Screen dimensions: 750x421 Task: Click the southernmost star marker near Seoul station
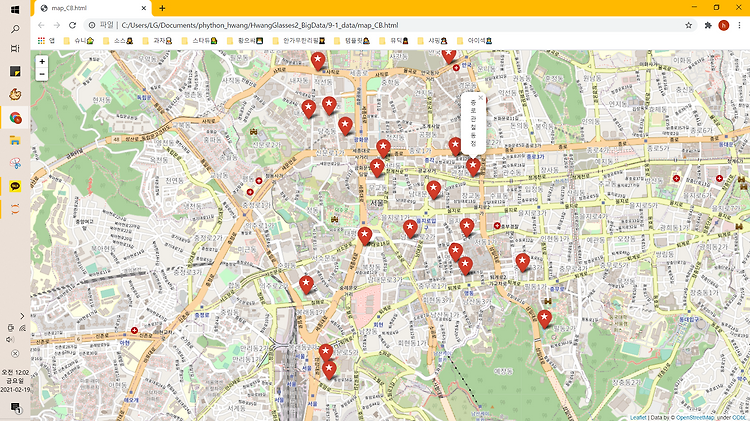pos(329,370)
